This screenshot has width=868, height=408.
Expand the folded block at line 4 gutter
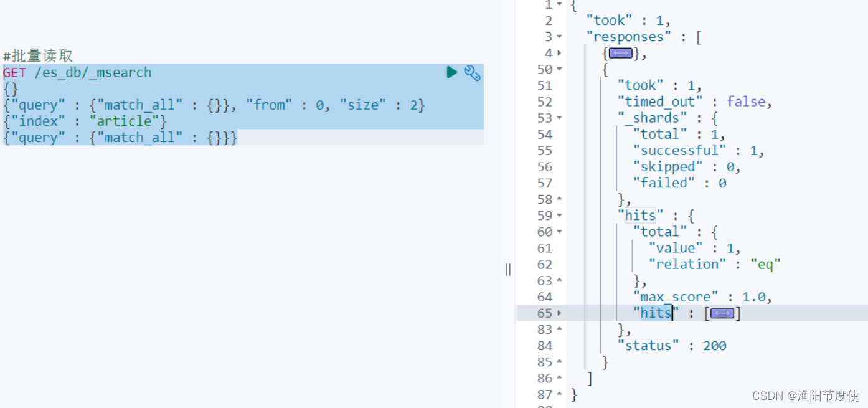(x=559, y=54)
